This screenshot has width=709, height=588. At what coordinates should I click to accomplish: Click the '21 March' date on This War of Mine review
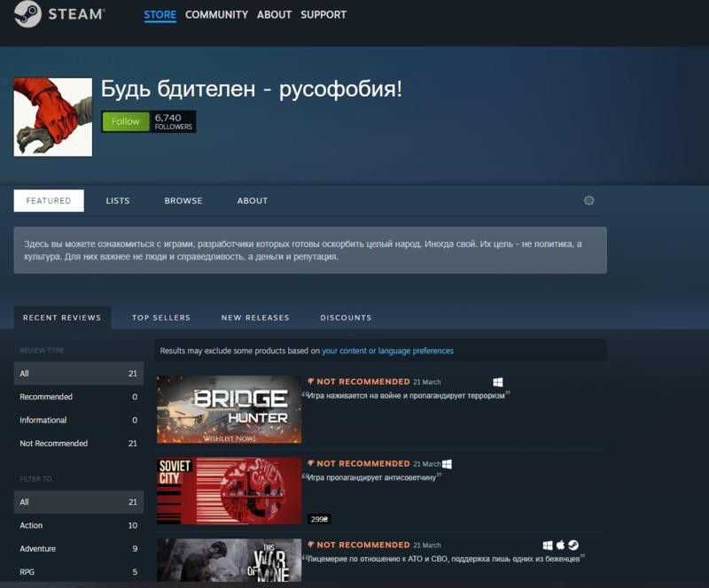(427, 545)
